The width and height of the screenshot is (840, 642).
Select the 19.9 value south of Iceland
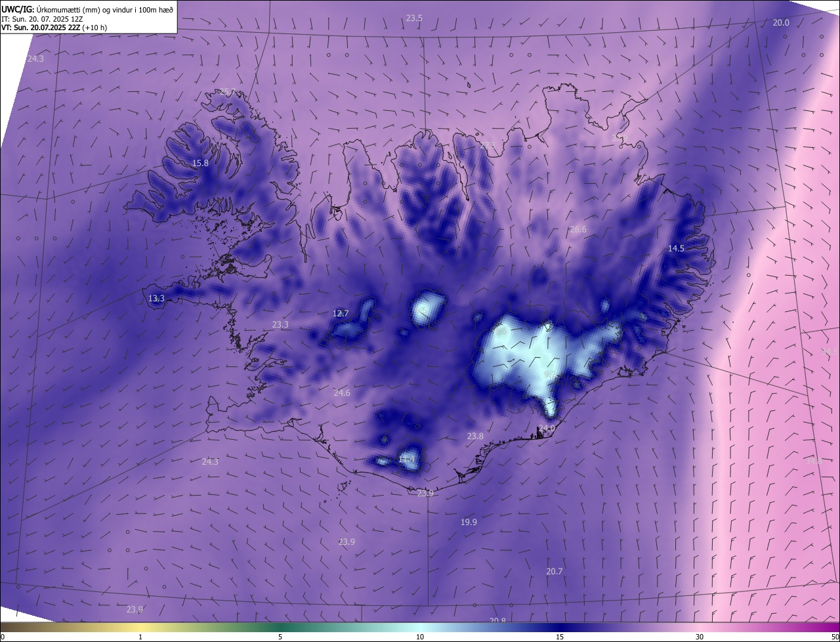(469, 522)
